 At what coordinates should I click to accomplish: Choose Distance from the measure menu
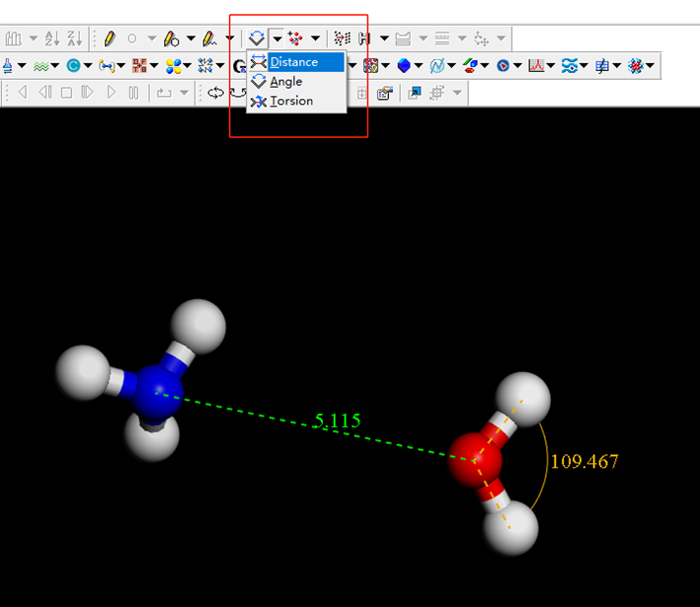(x=294, y=62)
